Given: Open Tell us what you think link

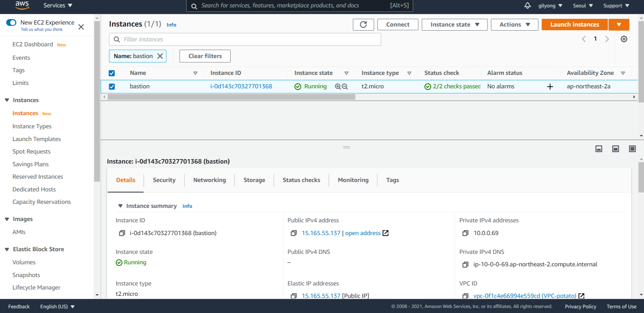Looking at the screenshot, I should click(x=42, y=30).
